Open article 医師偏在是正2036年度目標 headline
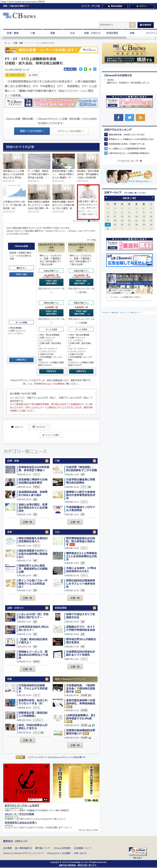This screenshot has height=868, width=157. tap(34, 468)
